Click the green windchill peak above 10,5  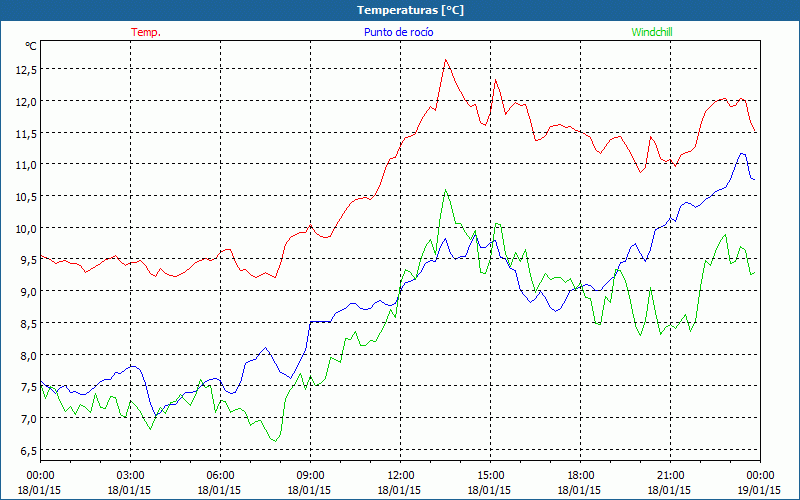[x=446, y=190]
